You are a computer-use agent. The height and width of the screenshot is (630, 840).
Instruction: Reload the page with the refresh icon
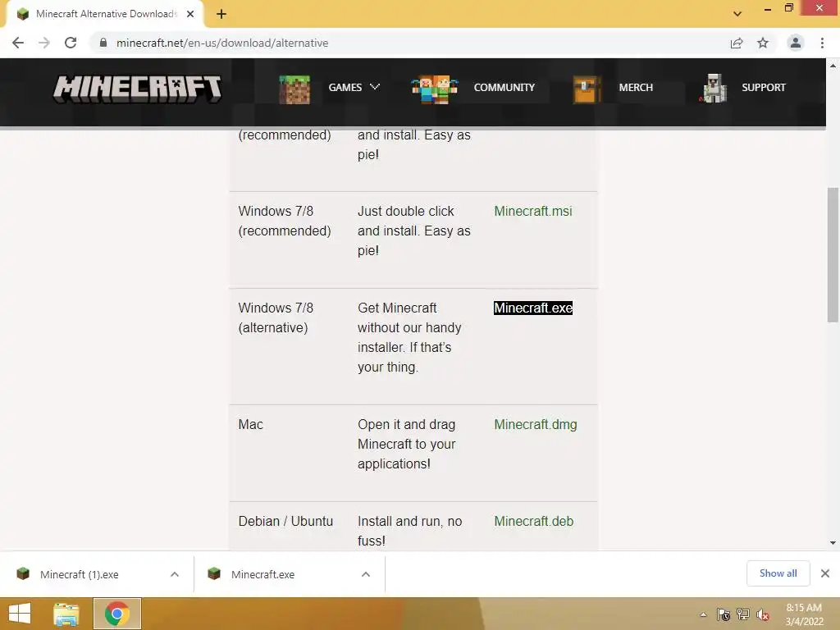71,43
